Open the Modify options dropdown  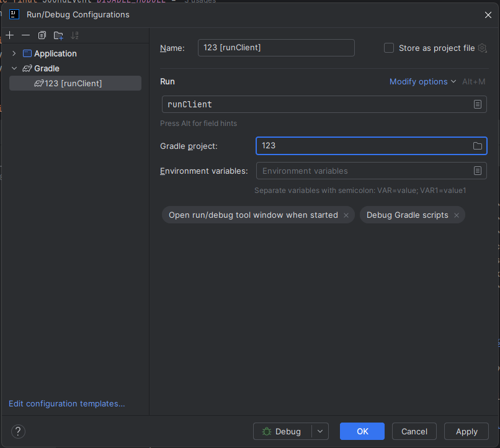click(x=422, y=82)
